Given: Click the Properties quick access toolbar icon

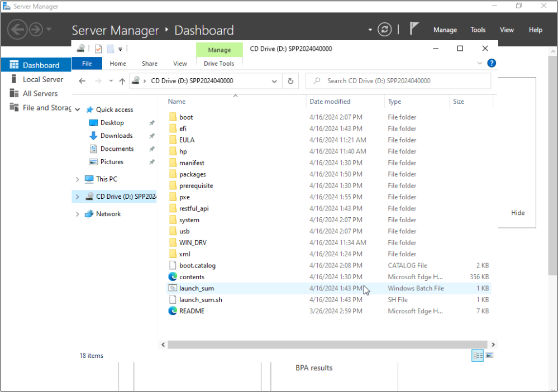Looking at the screenshot, I should [98, 49].
